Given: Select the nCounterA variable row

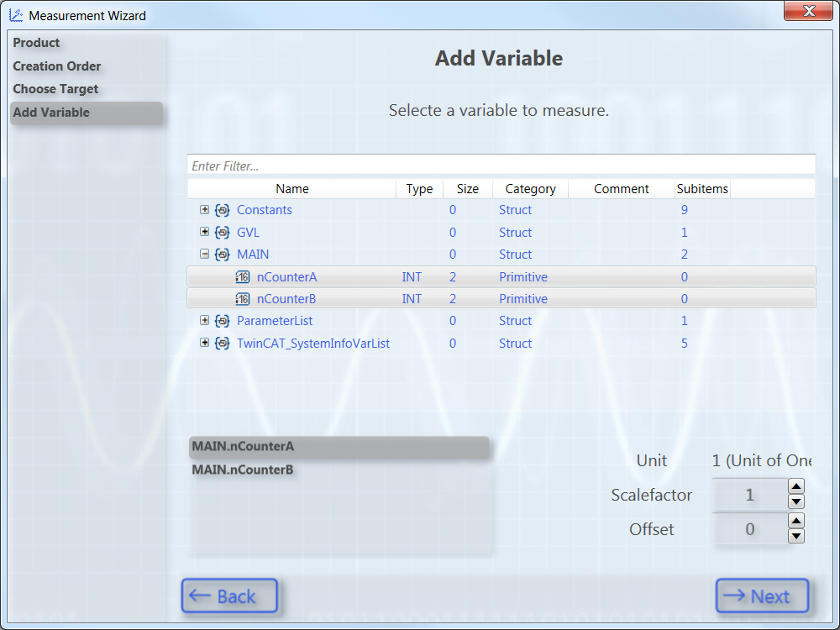Looking at the screenshot, I should 501,276.
